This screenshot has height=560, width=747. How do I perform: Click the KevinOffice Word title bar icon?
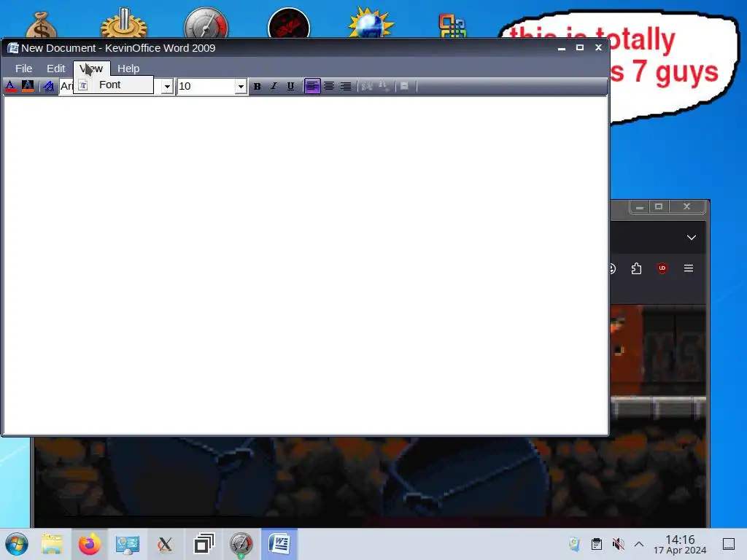click(x=13, y=48)
